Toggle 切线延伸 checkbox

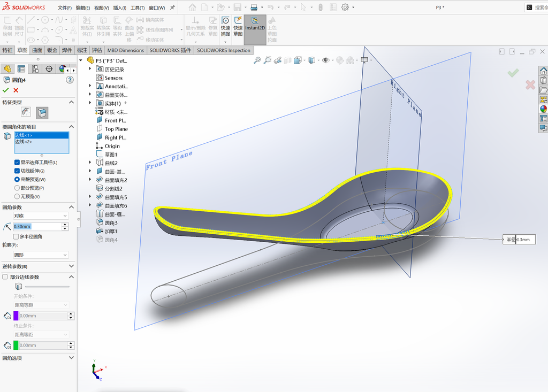(17, 171)
